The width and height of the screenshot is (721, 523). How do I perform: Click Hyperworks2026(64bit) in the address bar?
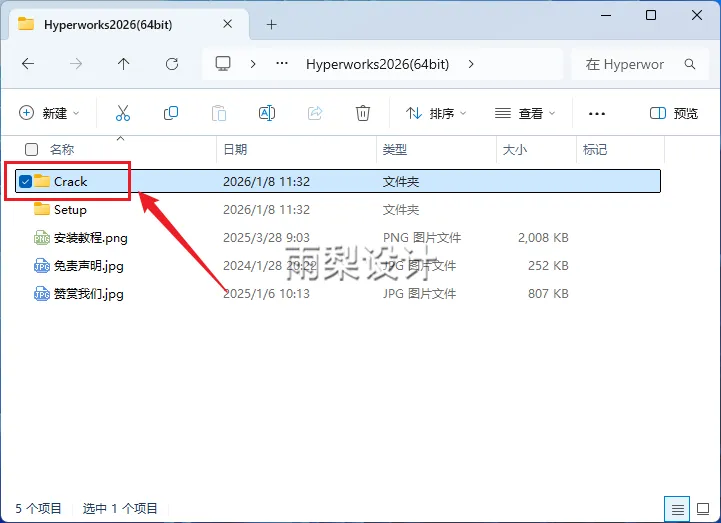378,64
